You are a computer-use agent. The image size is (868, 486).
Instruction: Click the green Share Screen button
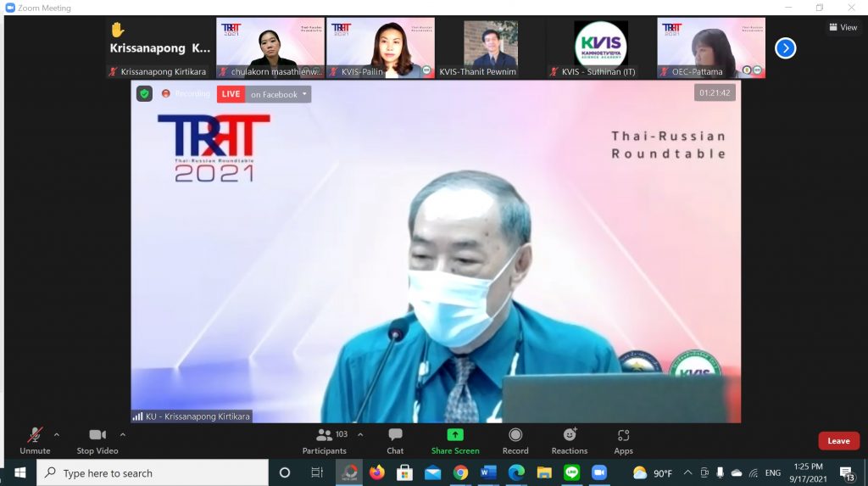455,441
